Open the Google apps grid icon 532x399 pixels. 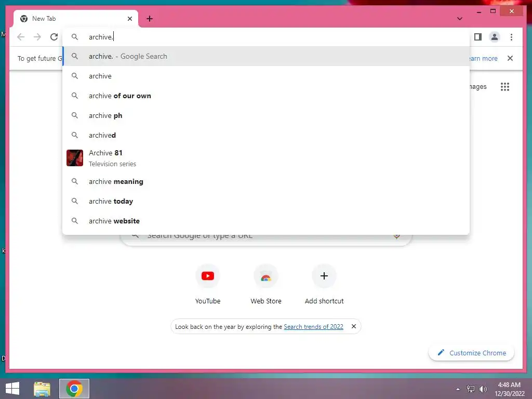tap(505, 87)
